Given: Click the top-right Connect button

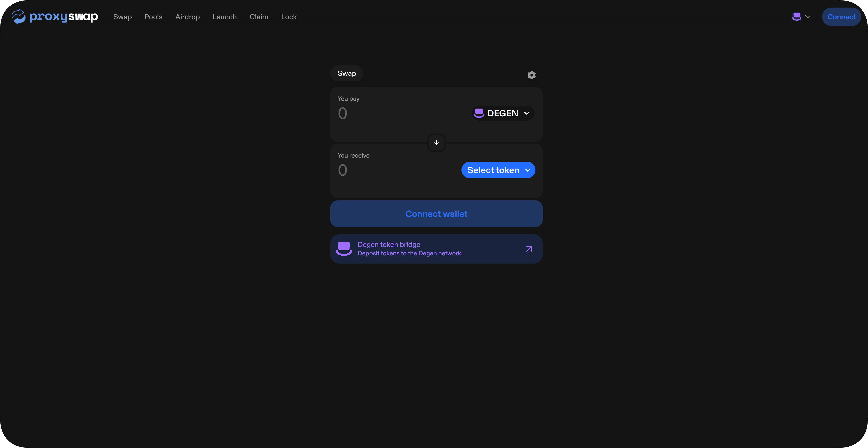Looking at the screenshot, I should coord(841,17).
